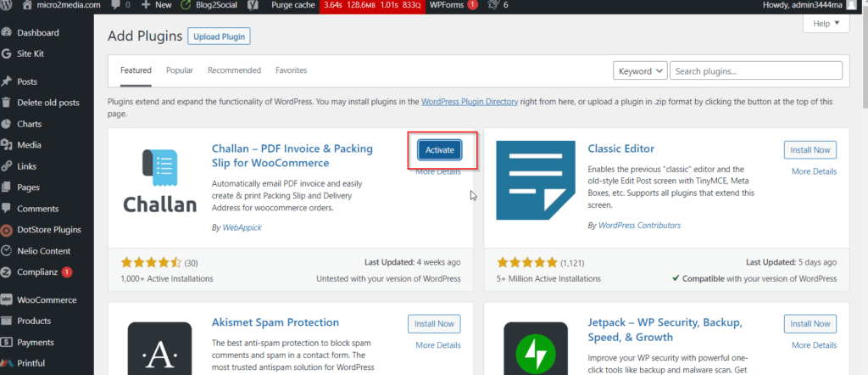Image resolution: width=868 pixels, height=375 pixels.
Task: Open WPForms item in admin bar
Action: click(x=454, y=5)
